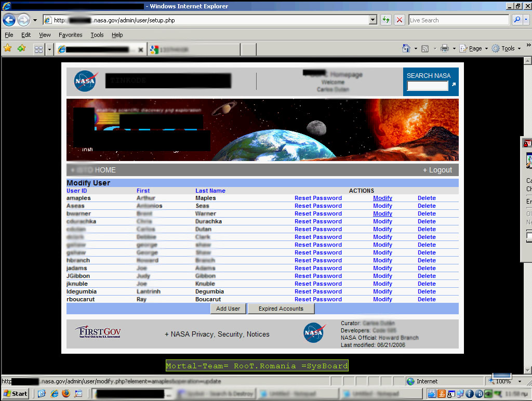
Task: Refresh the page using the green arrows icon
Action: pos(386,20)
